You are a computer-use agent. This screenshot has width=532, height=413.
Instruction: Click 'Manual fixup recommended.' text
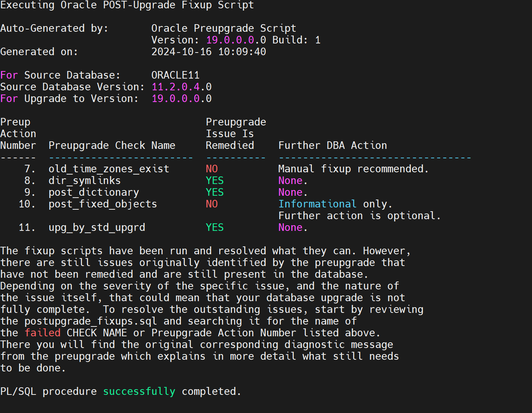354,169
